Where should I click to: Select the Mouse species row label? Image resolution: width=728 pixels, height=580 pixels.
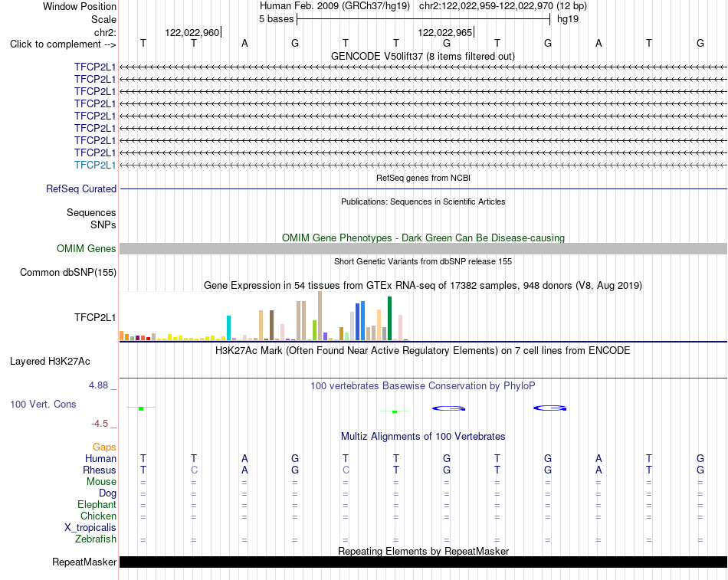101,482
